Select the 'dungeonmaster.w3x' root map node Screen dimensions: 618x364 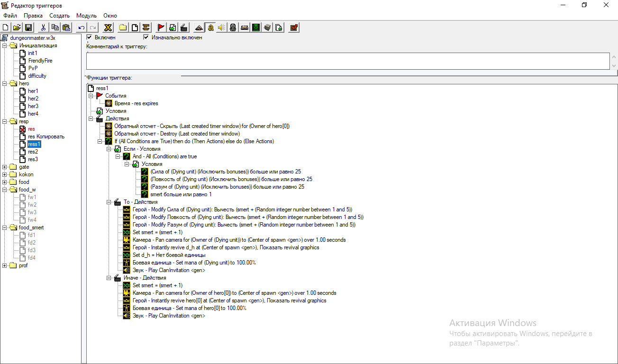(33, 38)
